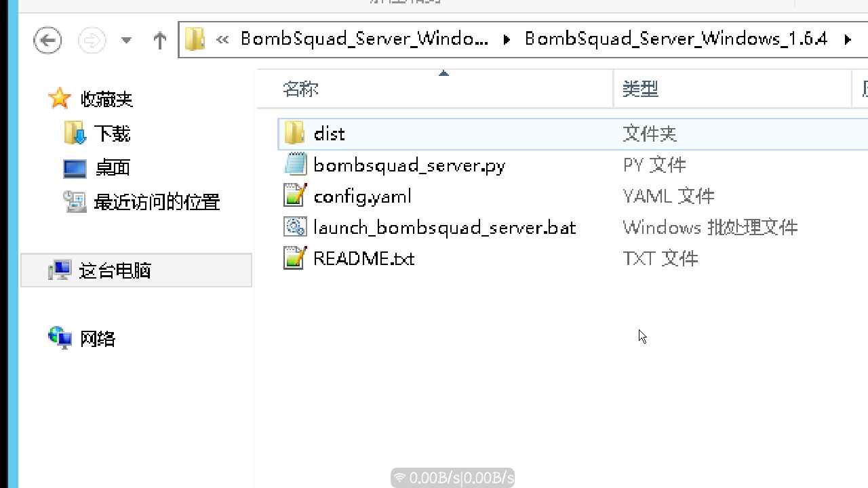Click YAML 文件 type cell

[x=669, y=196]
